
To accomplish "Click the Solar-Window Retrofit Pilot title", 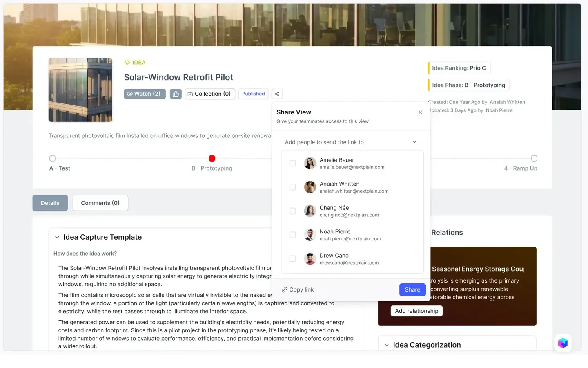I will coord(178,77).
